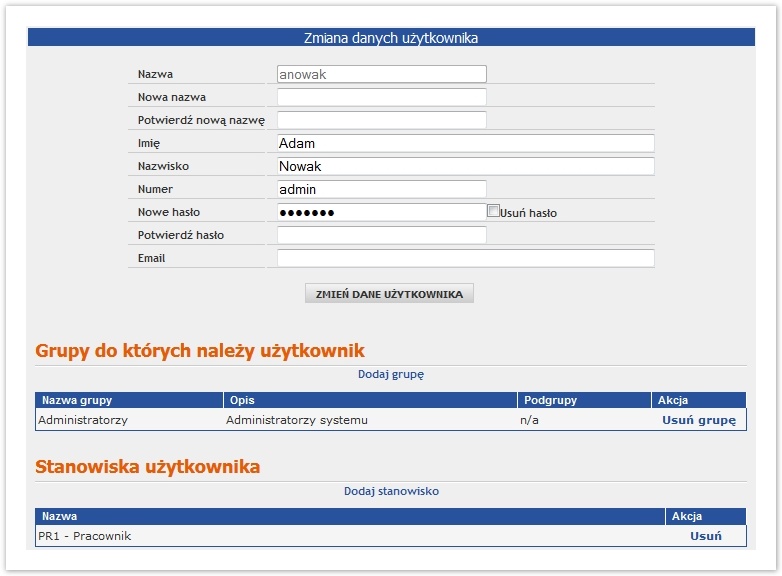Click the disabled Nazwa field showing anowak
This screenshot has height=576, width=782.
(381, 74)
